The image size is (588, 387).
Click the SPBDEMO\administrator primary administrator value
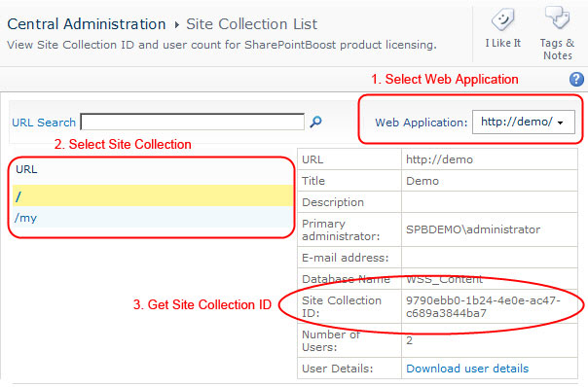pos(473,229)
